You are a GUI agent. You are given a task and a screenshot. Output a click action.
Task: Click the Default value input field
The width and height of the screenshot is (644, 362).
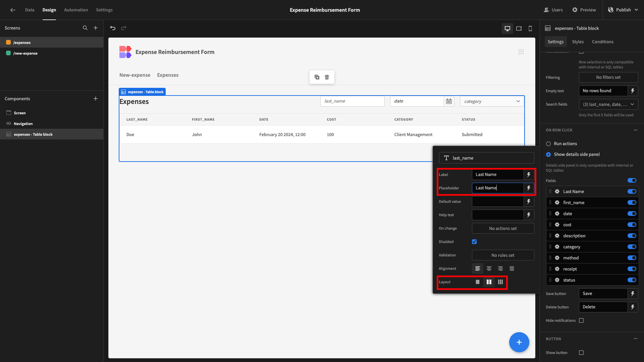[498, 201]
